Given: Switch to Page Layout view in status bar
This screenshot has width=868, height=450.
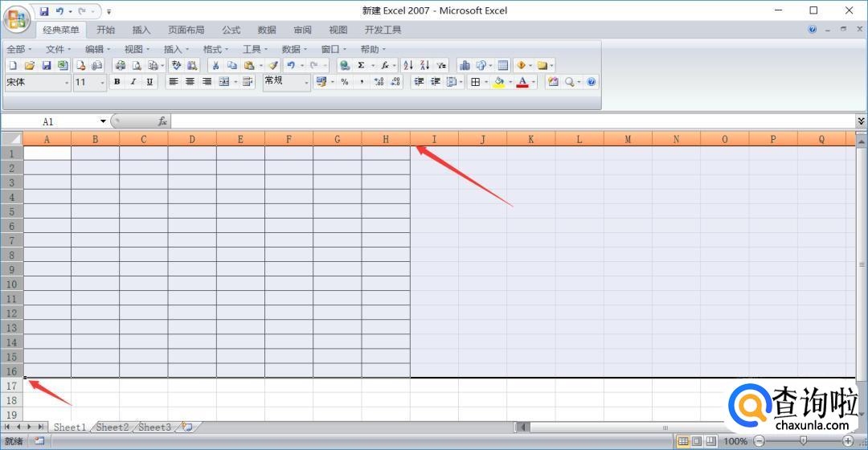Looking at the screenshot, I should [x=697, y=441].
